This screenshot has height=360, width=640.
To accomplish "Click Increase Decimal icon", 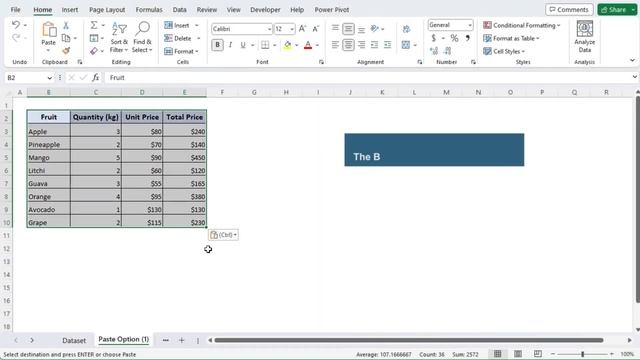I will pyautogui.click(x=434, y=51).
